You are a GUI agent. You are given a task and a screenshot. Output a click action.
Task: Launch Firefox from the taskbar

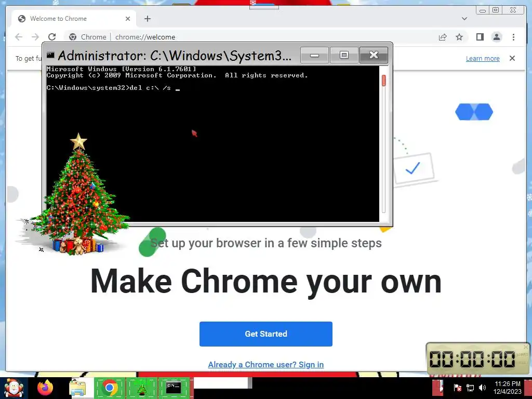pos(45,388)
